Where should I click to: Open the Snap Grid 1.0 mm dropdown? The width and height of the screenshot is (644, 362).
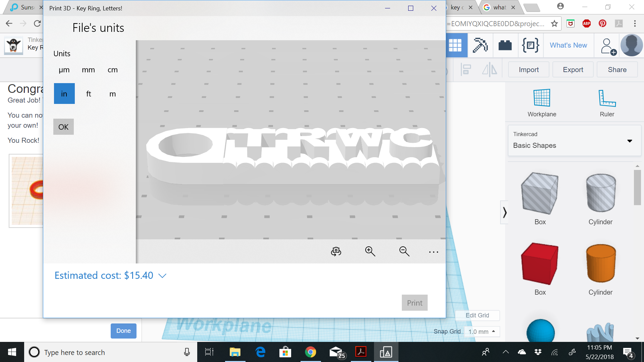click(482, 331)
